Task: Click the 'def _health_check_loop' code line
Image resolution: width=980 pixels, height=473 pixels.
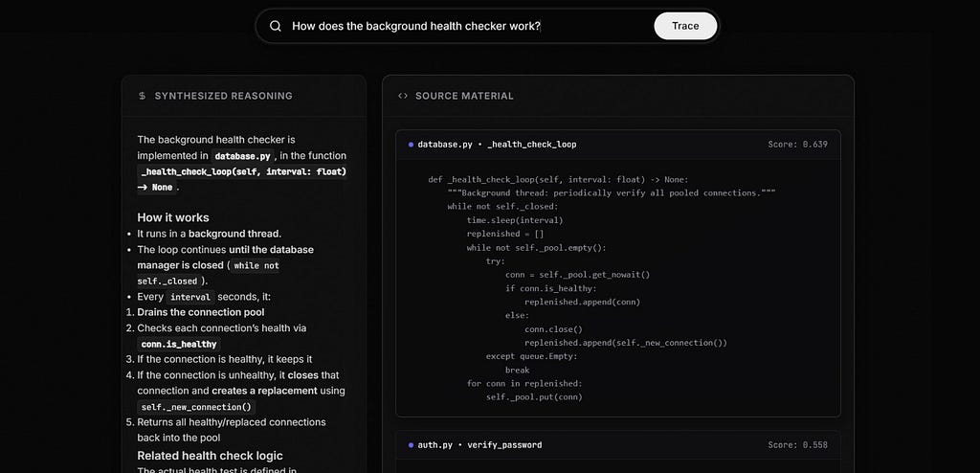Action: point(558,180)
